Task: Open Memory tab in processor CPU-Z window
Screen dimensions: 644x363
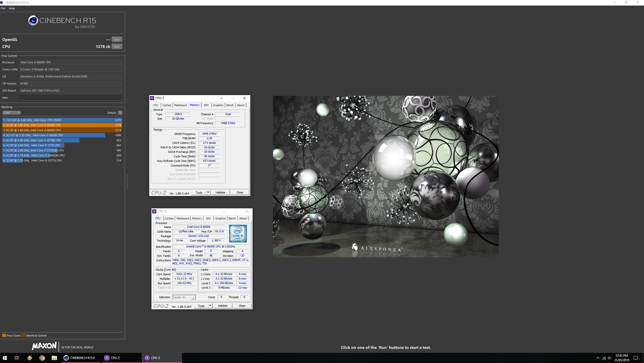Action: [197, 218]
